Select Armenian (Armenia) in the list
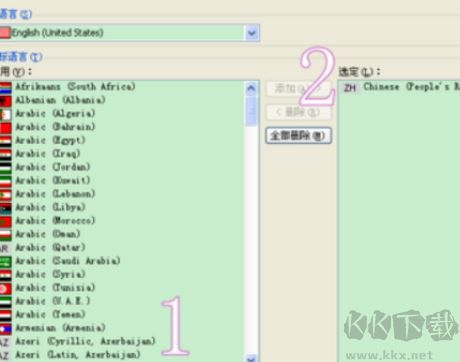Screen dimensions: 460x362 click(60, 328)
